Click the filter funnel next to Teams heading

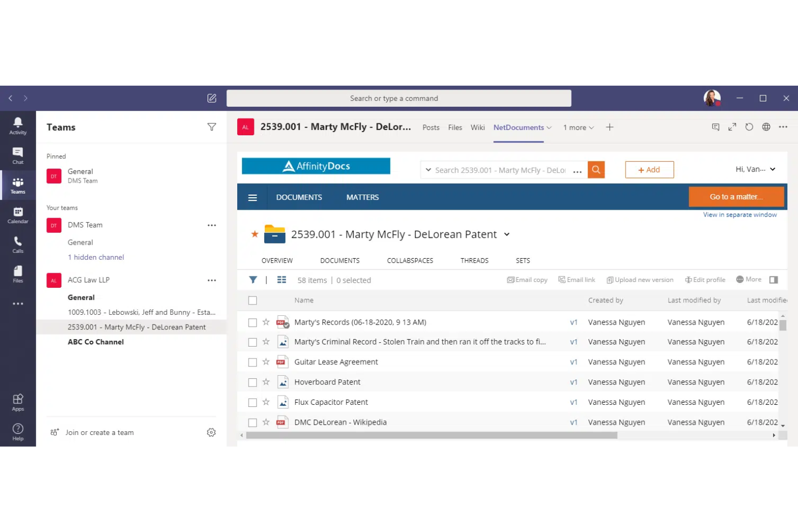click(212, 127)
